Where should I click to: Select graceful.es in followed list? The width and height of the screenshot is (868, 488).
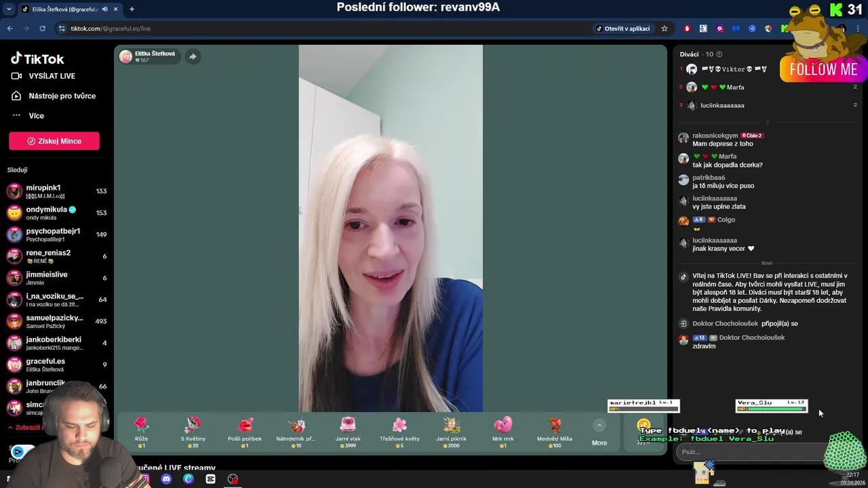(57, 365)
